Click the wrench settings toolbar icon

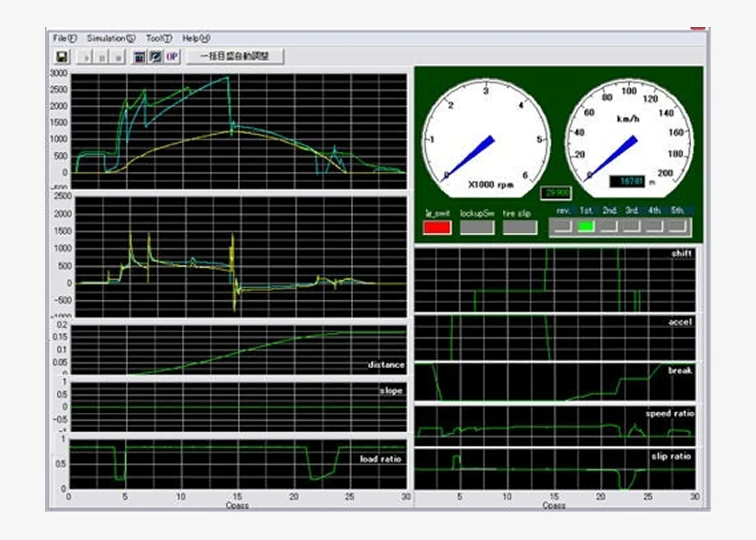point(156,57)
